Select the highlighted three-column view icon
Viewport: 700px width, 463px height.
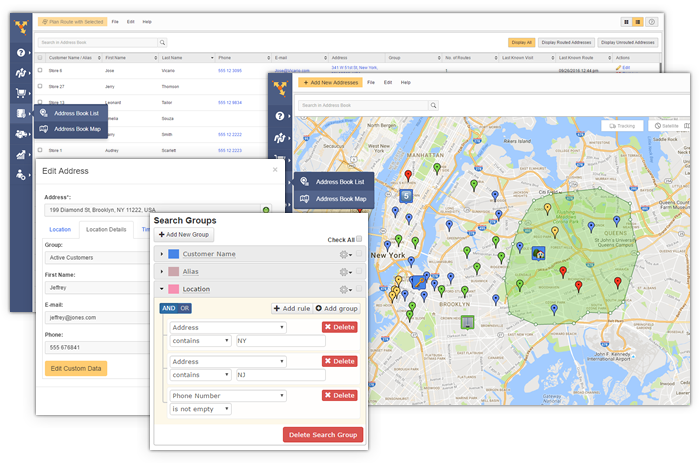tap(638, 22)
